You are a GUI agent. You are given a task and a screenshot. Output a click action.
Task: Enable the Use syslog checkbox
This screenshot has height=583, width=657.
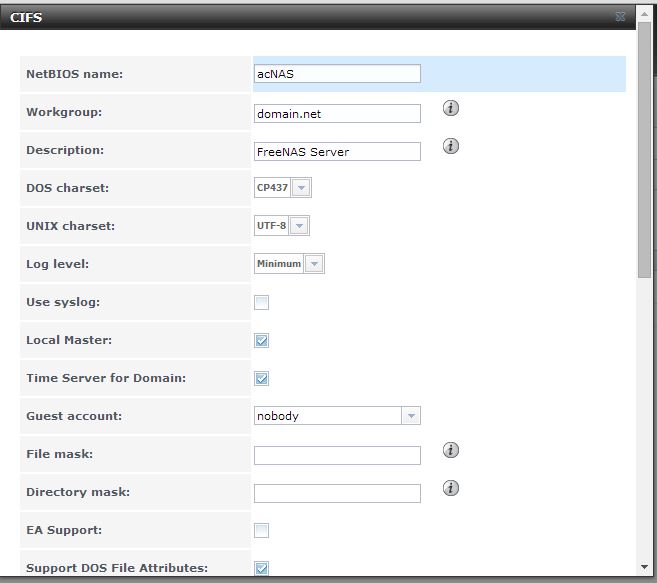click(261, 303)
